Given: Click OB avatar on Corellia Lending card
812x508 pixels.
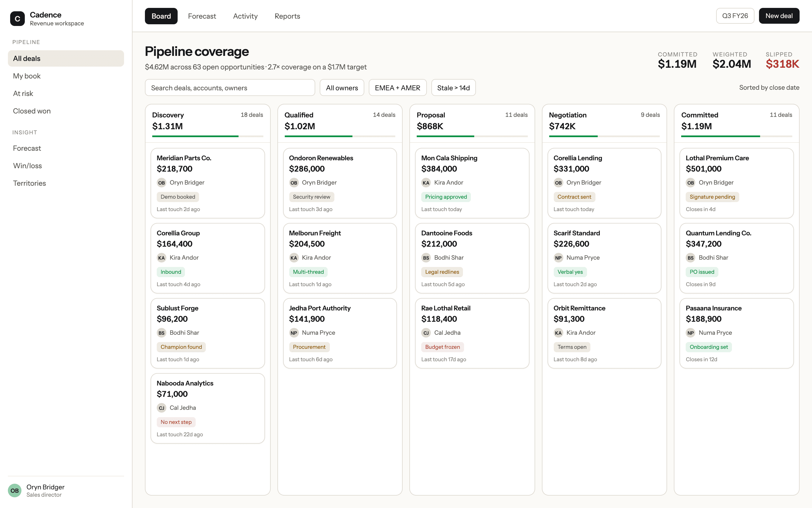Looking at the screenshot, I should [x=558, y=182].
